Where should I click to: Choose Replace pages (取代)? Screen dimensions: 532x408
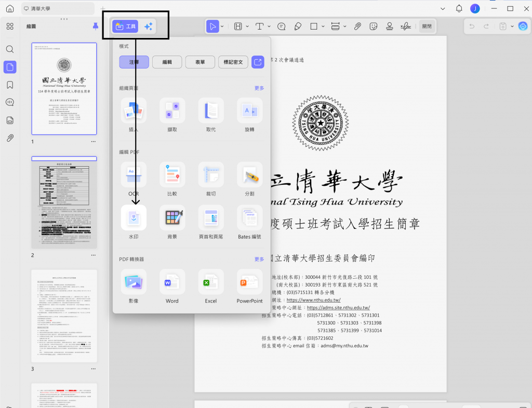211,111
